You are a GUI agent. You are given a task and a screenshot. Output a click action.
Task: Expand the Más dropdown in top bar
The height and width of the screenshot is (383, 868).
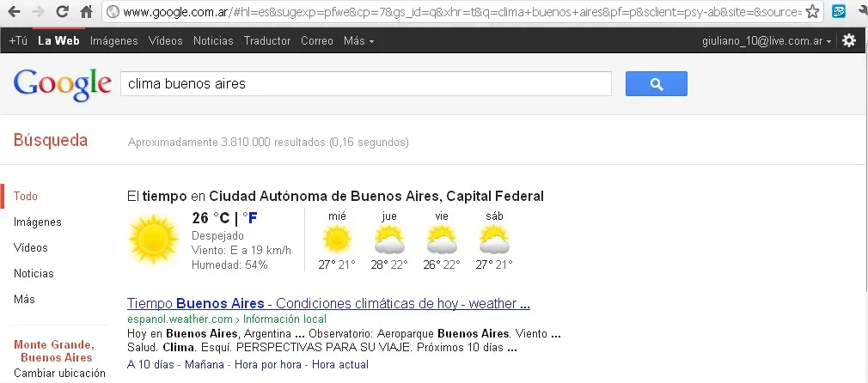[x=358, y=40]
